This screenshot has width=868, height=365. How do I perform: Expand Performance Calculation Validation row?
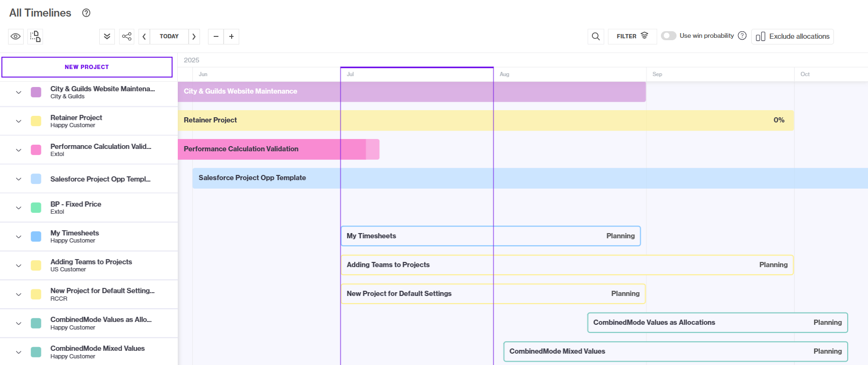[x=18, y=150]
